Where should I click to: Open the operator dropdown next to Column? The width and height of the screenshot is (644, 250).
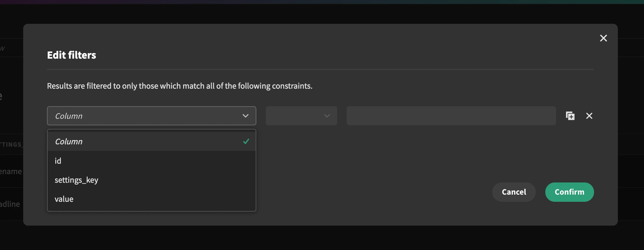point(301,116)
